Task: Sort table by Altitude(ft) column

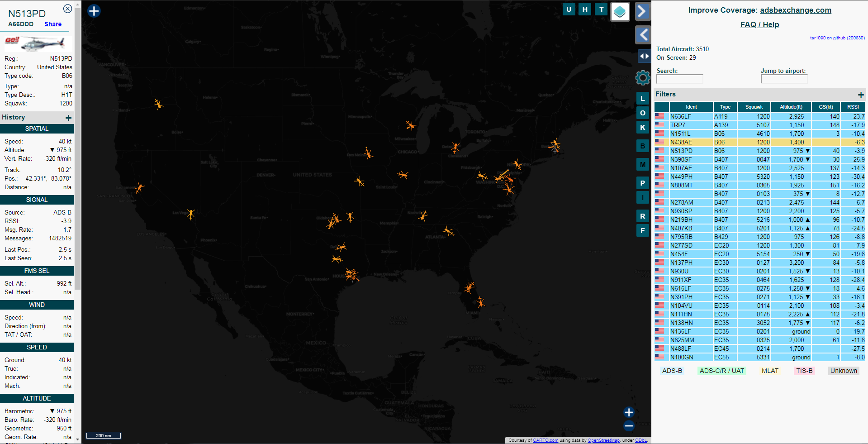Action: tap(791, 107)
